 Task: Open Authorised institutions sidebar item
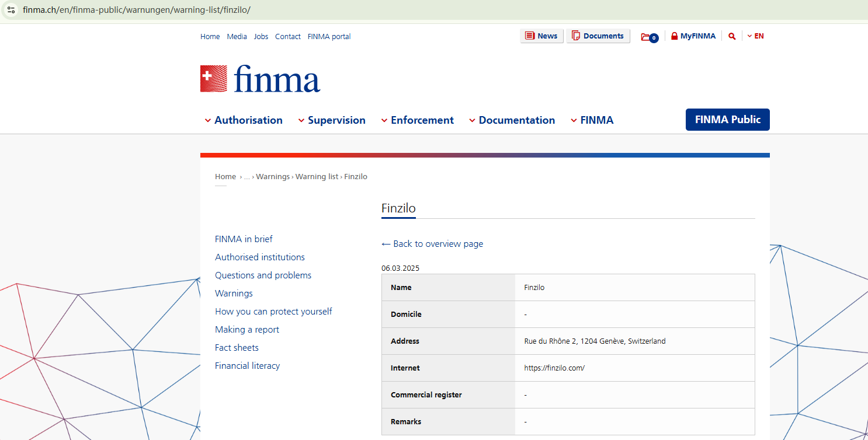tap(260, 257)
